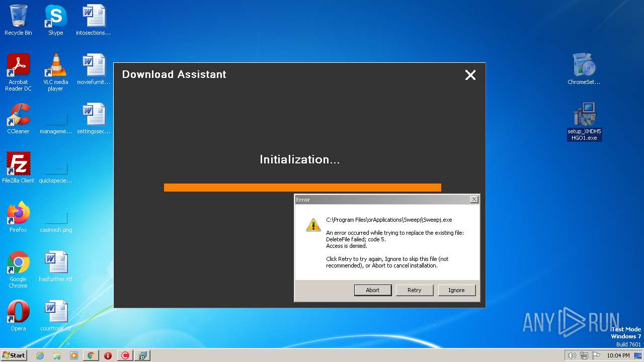Click the Retry button in Error dialog
The width and height of the screenshot is (644, 362).
pyautogui.click(x=415, y=290)
